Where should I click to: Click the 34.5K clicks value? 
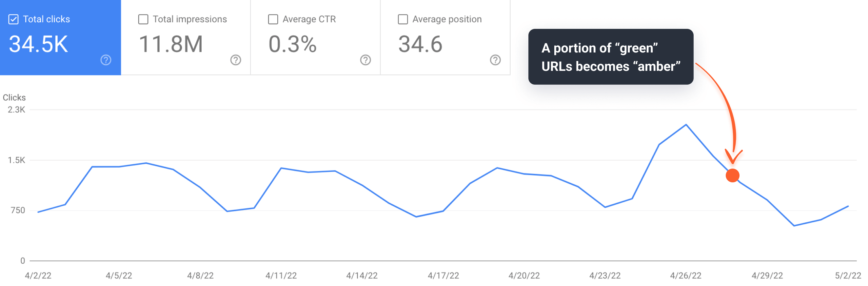click(x=39, y=44)
